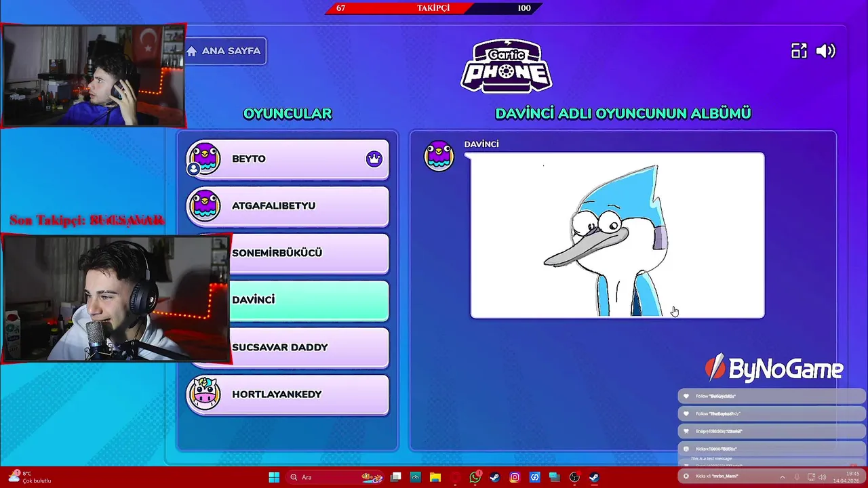Open File Explorer from the taskbar
Image resolution: width=868 pixels, height=488 pixels.
tap(435, 477)
